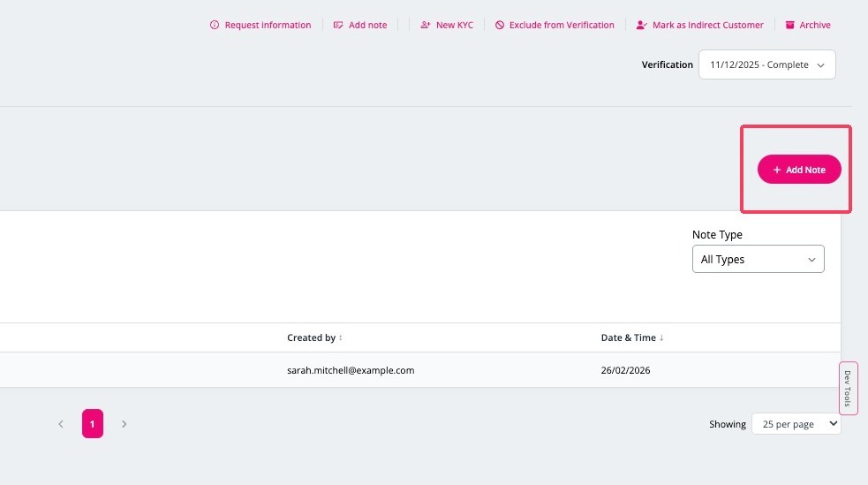Sort by the Created by column arrows
Viewport: 868px width, 485px height.
pos(341,337)
